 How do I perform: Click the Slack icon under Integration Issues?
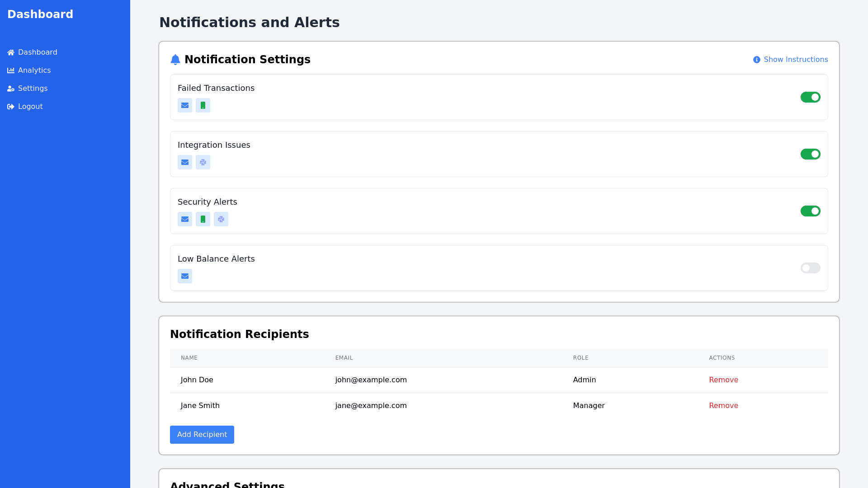click(203, 162)
